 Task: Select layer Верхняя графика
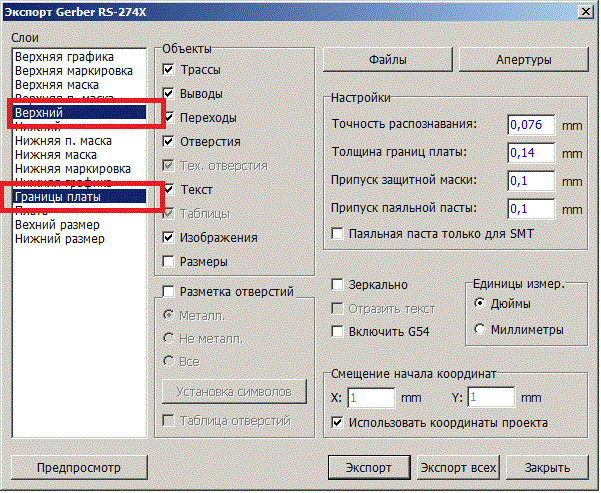[x=80, y=57]
